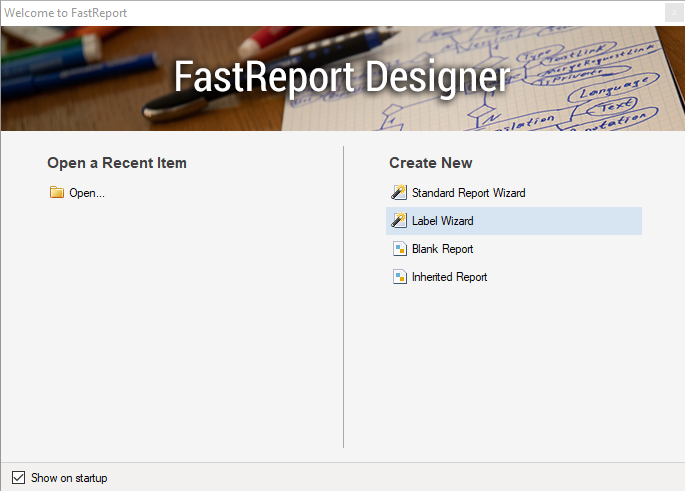
Task: Close the Welcome to FastReport window
Action: click(x=674, y=13)
